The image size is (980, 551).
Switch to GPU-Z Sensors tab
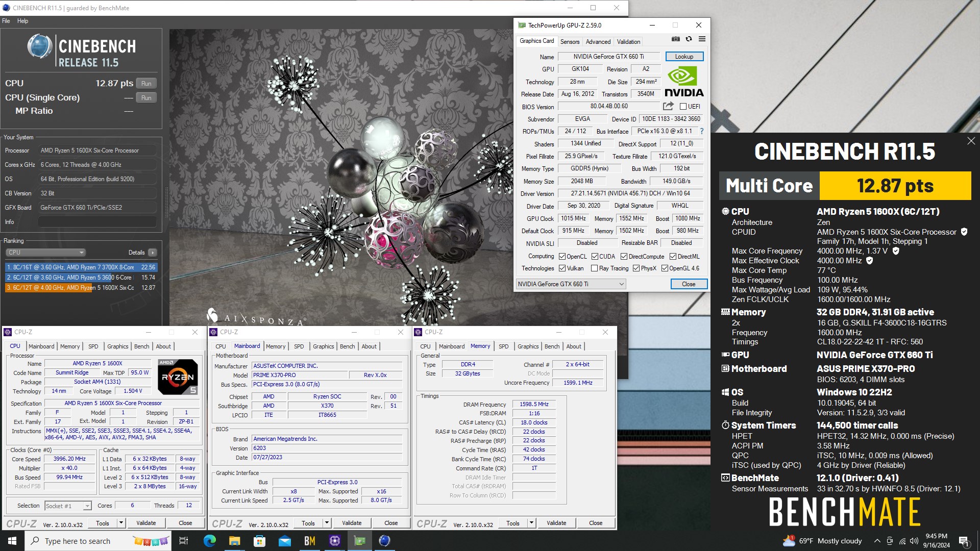pyautogui.click(x=570, y=42)
